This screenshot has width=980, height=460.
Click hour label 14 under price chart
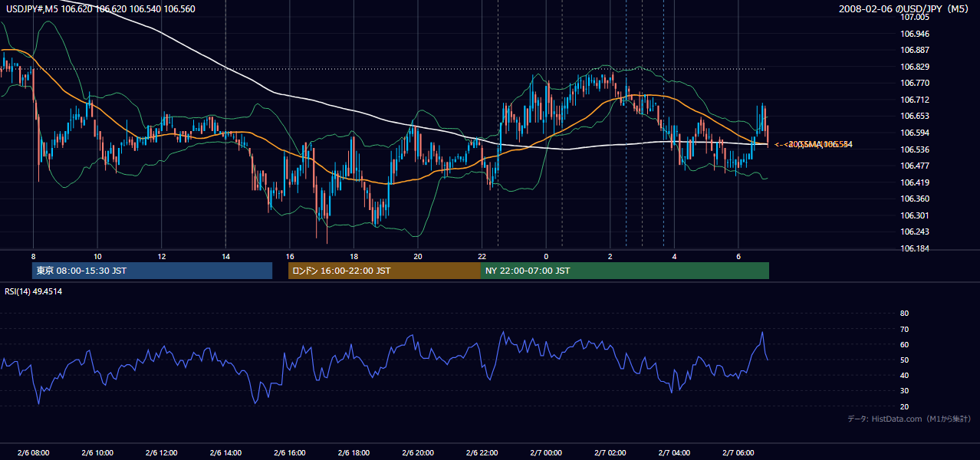tap(225, 256)
